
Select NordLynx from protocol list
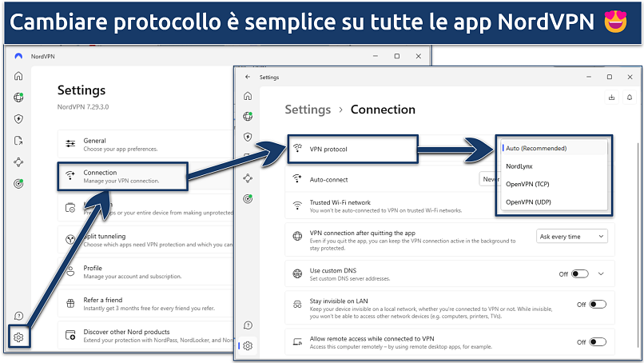522,166
